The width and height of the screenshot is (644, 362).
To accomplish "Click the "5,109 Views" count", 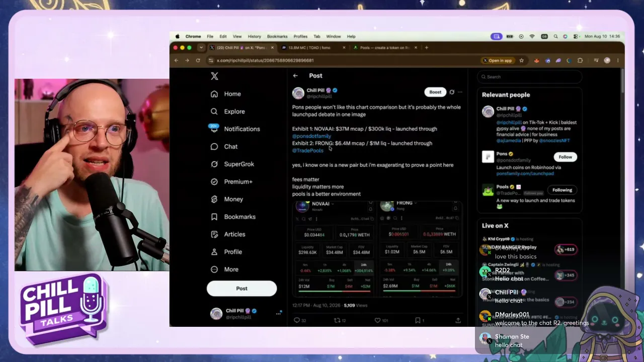I will point(356,305).
